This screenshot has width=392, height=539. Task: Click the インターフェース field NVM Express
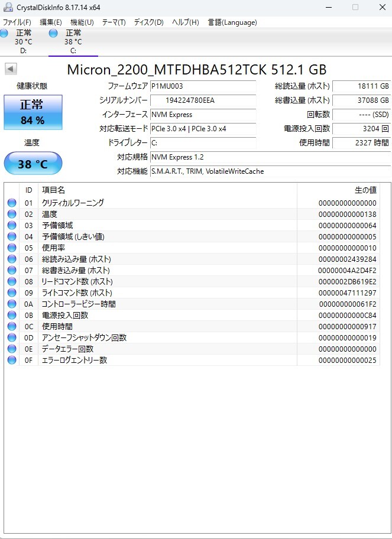203,115
